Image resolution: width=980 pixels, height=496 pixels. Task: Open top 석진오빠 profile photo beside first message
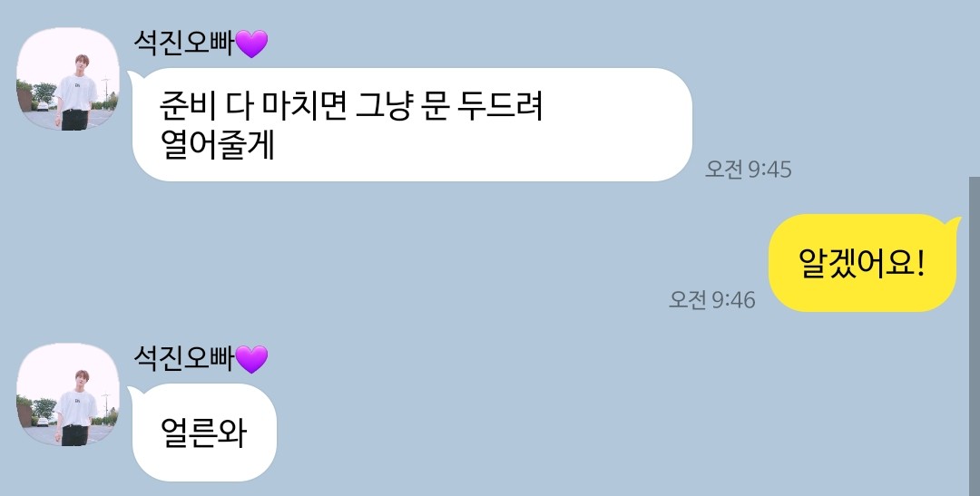[67, 79]
